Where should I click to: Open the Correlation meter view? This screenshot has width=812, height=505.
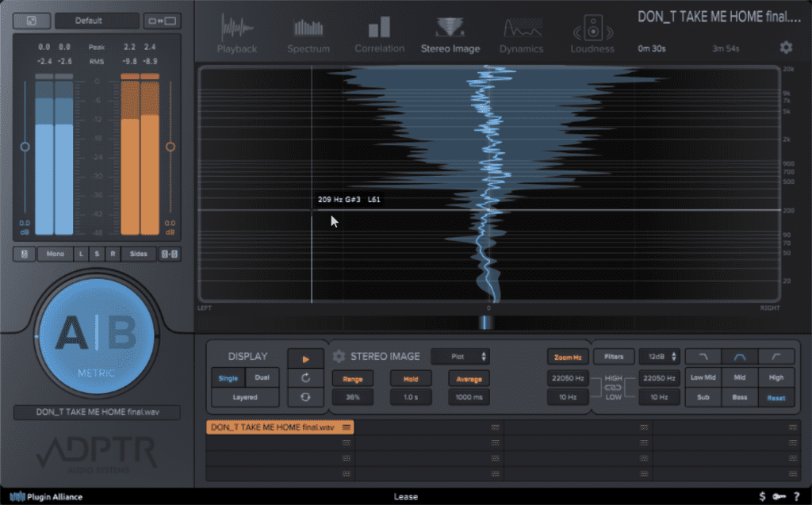379,34
